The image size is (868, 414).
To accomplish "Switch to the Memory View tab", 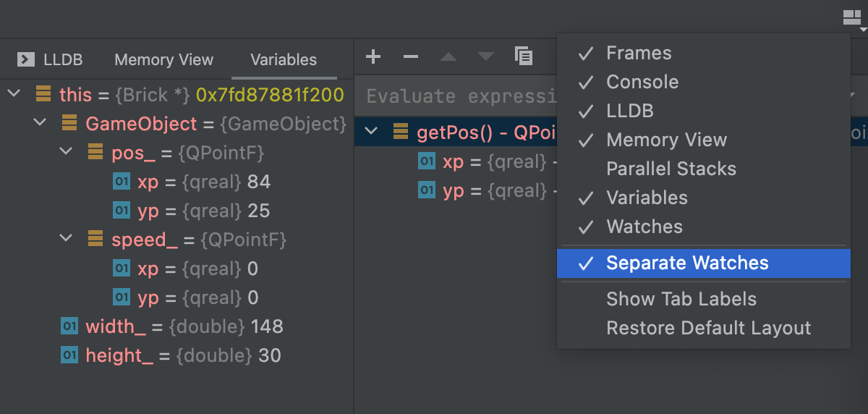I will click(164, 59).
